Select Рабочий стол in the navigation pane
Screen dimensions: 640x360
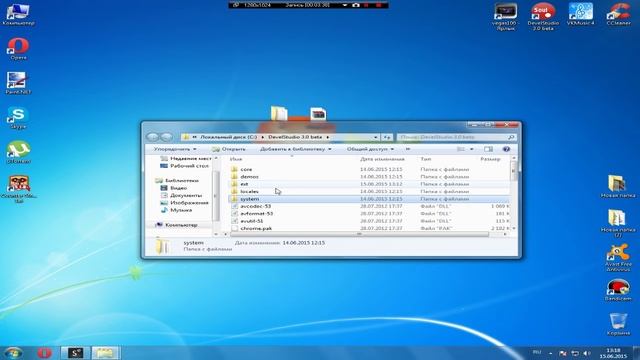(x=184, y=166)
